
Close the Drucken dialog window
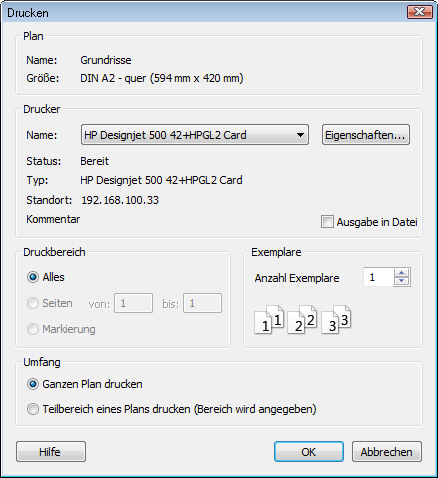[x=420, y=12]
